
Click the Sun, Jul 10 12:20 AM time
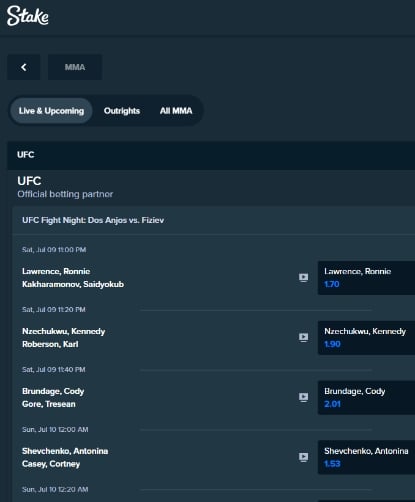point(55,490)
